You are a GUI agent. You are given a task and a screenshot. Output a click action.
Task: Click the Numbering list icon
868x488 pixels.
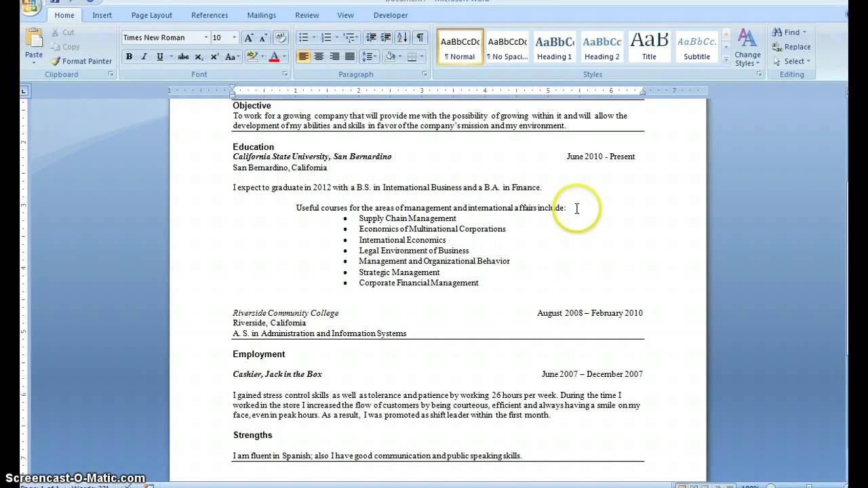point(326,38)
